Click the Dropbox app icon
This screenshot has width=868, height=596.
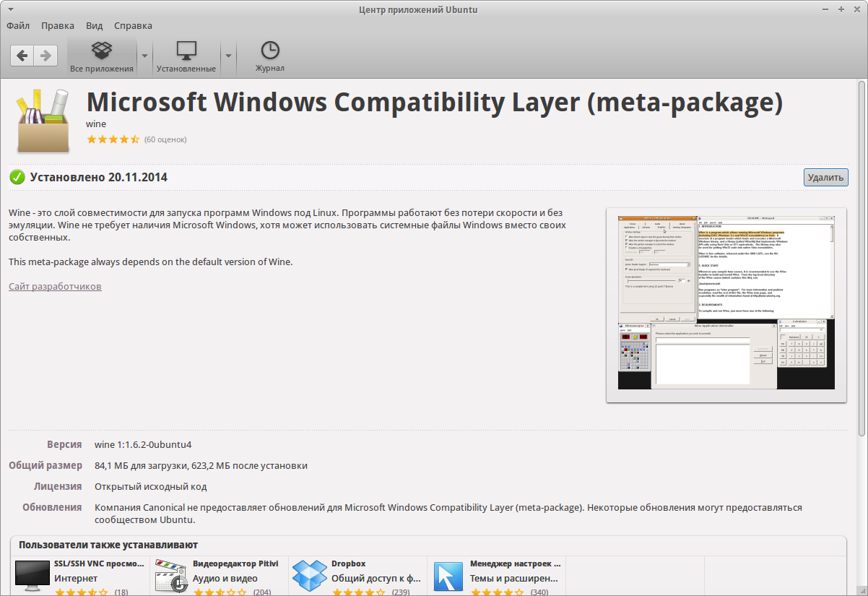pyautogui.click(x=310, y=576)
